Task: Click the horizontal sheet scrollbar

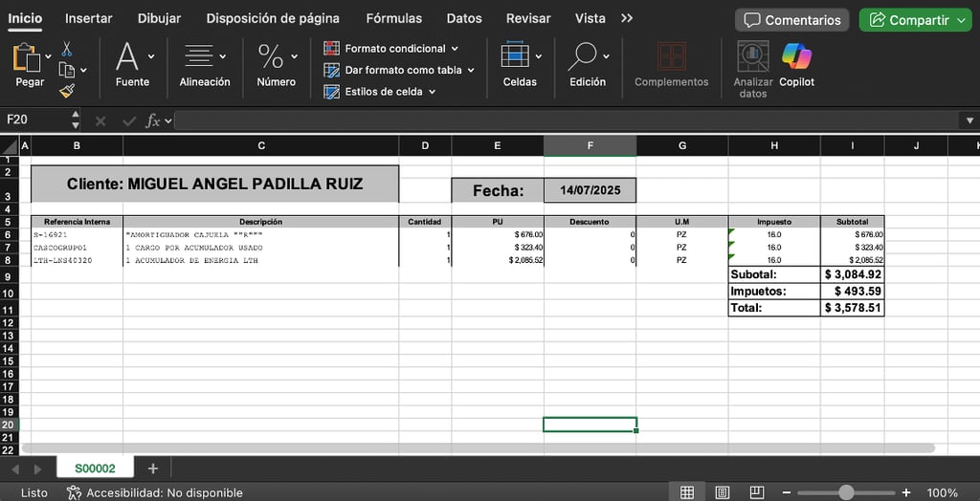Action: 479,447
